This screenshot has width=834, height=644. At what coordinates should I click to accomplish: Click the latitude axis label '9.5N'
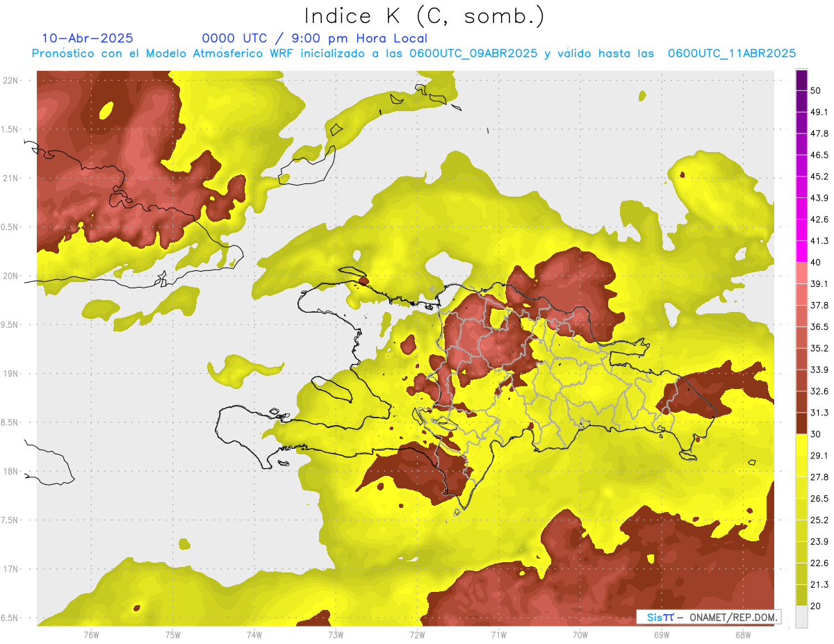point(10,324)
